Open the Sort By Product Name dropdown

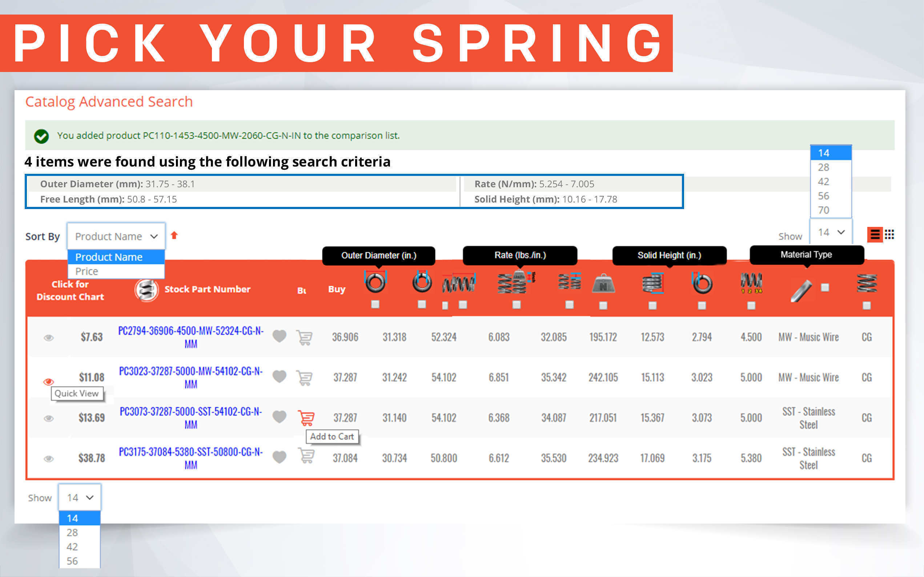[116, 236]
